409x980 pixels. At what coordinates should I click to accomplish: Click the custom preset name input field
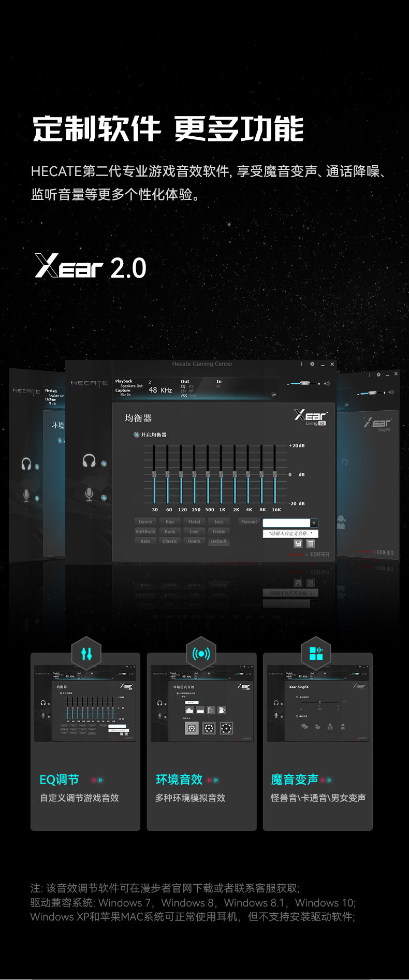click(290, 533)
